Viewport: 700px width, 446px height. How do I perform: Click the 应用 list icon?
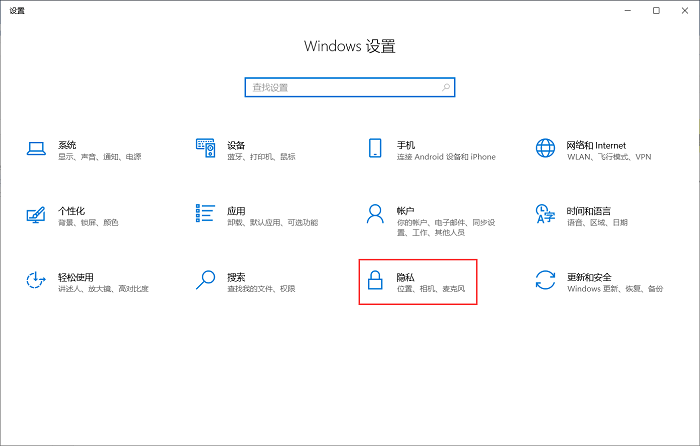pyautogui.click(x=206, y=214)
